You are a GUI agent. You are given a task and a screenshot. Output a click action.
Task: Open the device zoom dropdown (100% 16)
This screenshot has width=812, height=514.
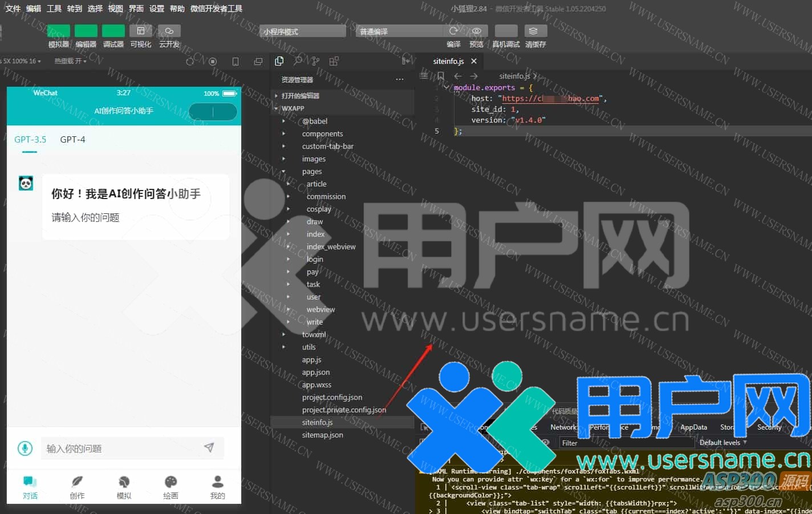(22, 61)
